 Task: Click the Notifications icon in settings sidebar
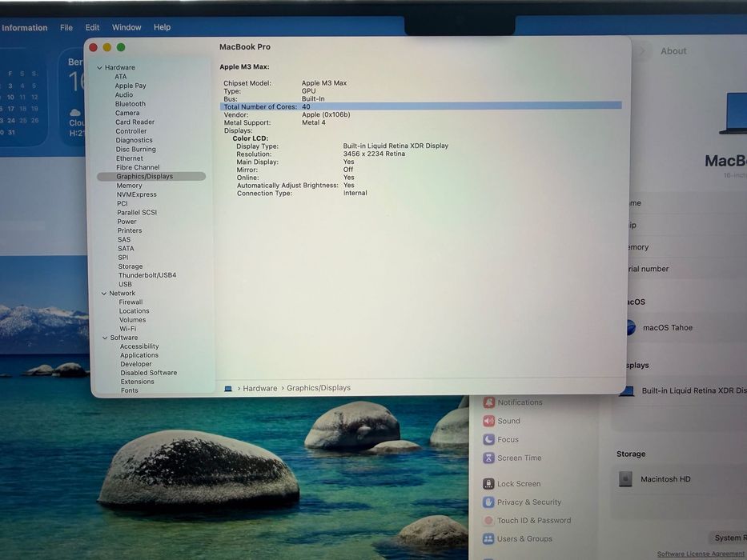[488, 402]
